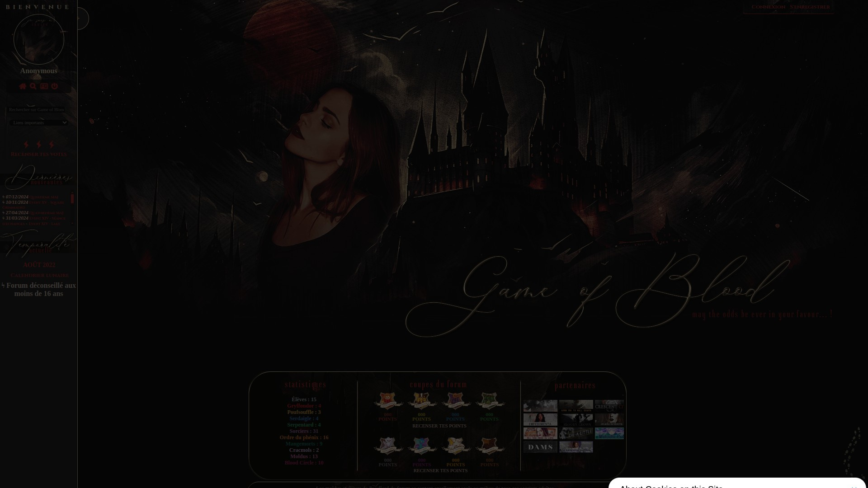Image resolution: width=868 pixels, height=488 pixels.
Task: Open the Impedimenta partner banner
Action: coord(540,420)
